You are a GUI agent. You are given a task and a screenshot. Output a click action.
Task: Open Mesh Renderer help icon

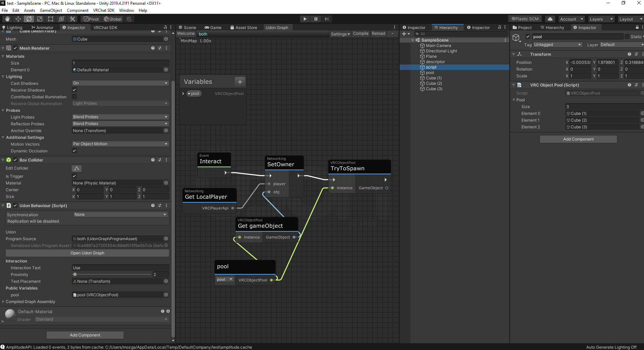153,48
